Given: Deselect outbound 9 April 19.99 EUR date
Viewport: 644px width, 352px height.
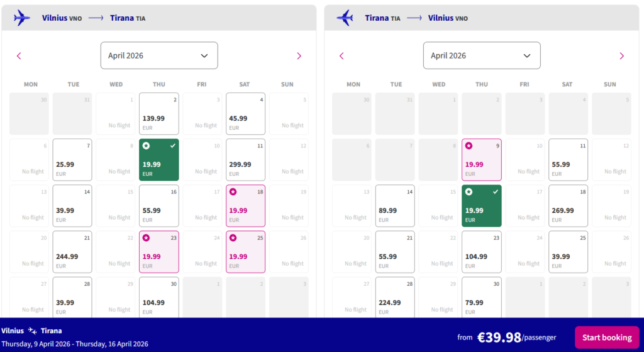Looking at the screenshot, I should (158, 160).
